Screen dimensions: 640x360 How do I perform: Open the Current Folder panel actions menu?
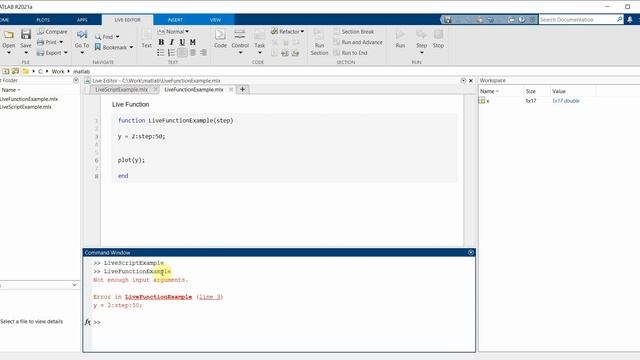(x=76, y=80)
